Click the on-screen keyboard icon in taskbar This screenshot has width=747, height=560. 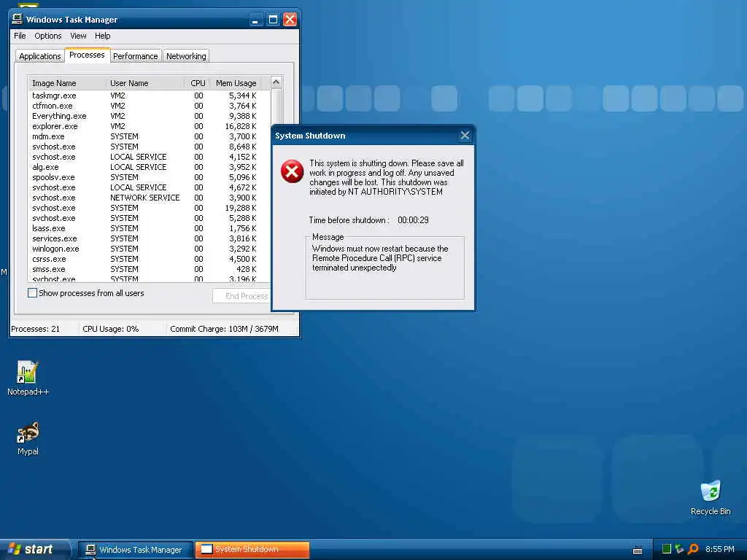pyautogui.click(x=638, y=550)
